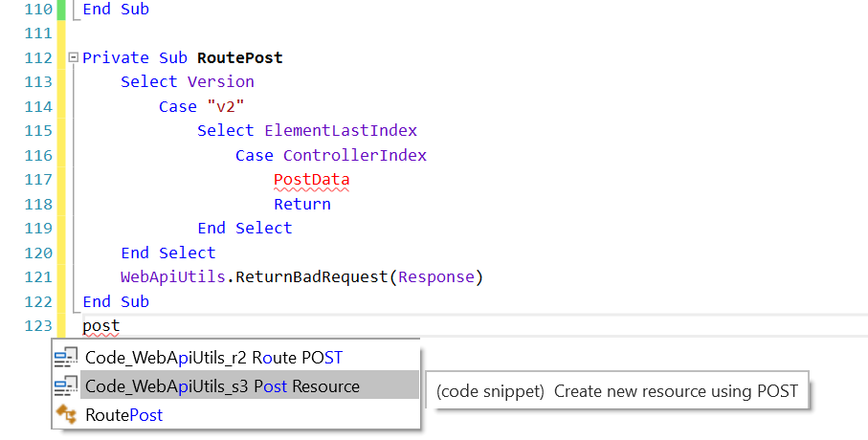Click the snippet icon beside Route POST
The width and height of the screenshot is (868, 440).
coord(66,358)
